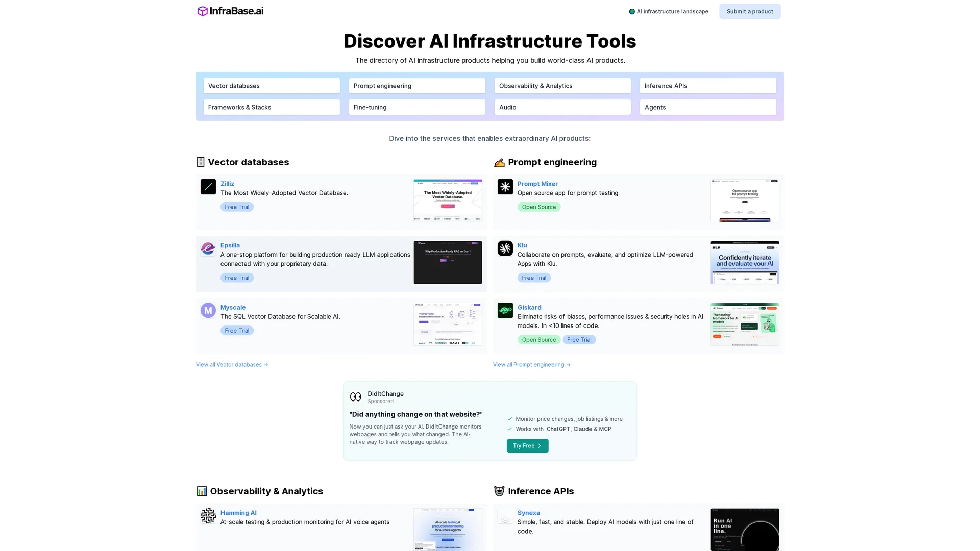Click the Giskard turtle logo icon
The height and width of the screenshot is (551, 980).
click(x=505, y=310)
